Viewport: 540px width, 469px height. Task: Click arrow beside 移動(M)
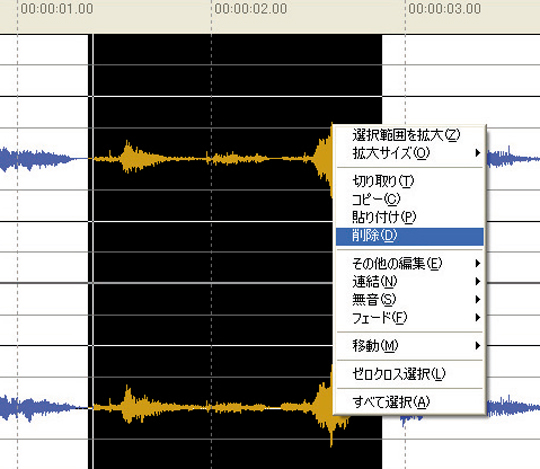477,345
